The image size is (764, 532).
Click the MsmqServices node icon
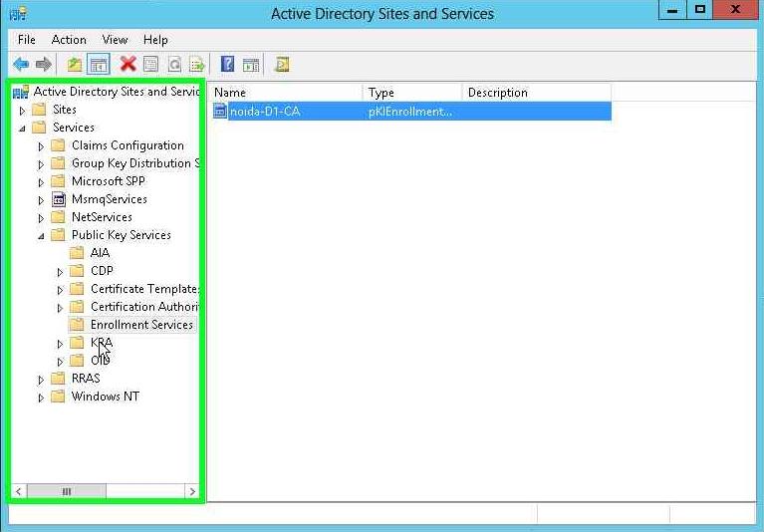click(59, 199)
